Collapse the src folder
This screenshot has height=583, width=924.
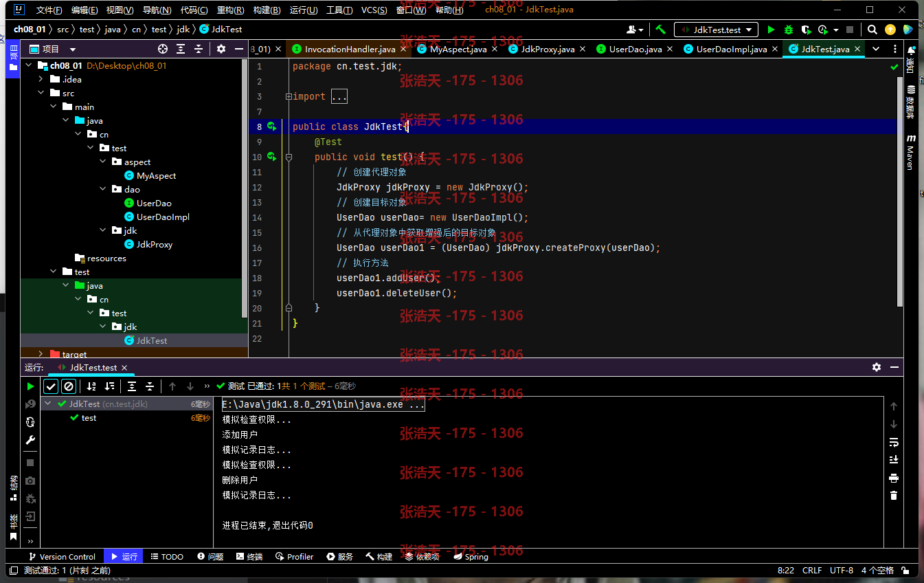tap(41, 93)
